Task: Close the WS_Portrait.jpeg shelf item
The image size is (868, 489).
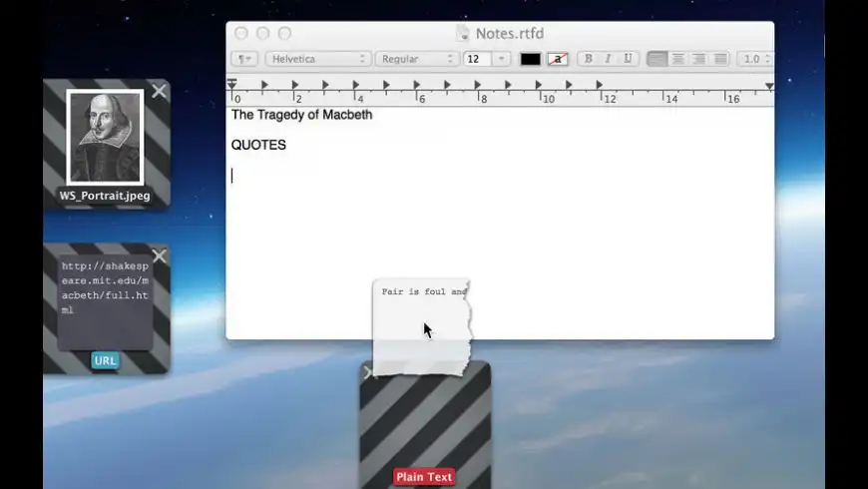Action: [x=159, y=91]
